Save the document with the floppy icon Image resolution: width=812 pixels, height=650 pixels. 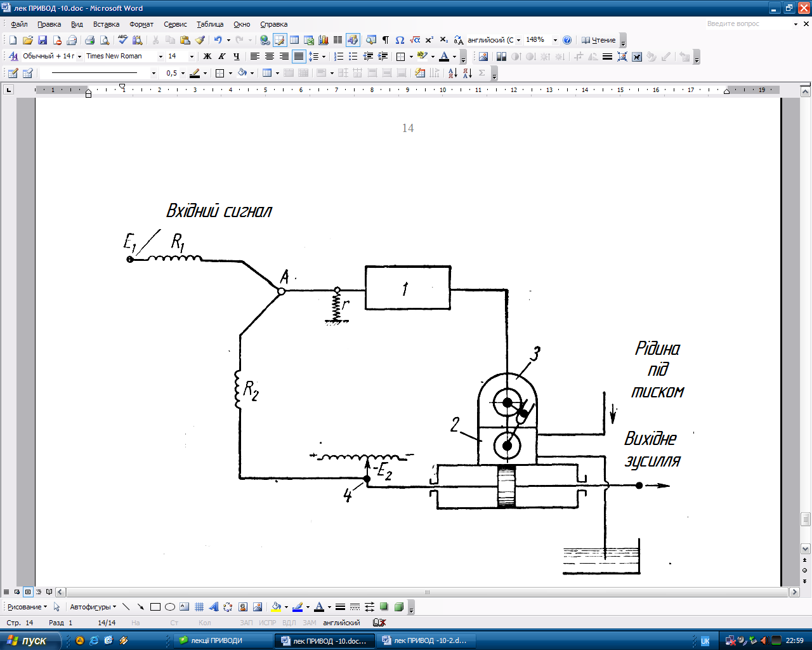43,40
